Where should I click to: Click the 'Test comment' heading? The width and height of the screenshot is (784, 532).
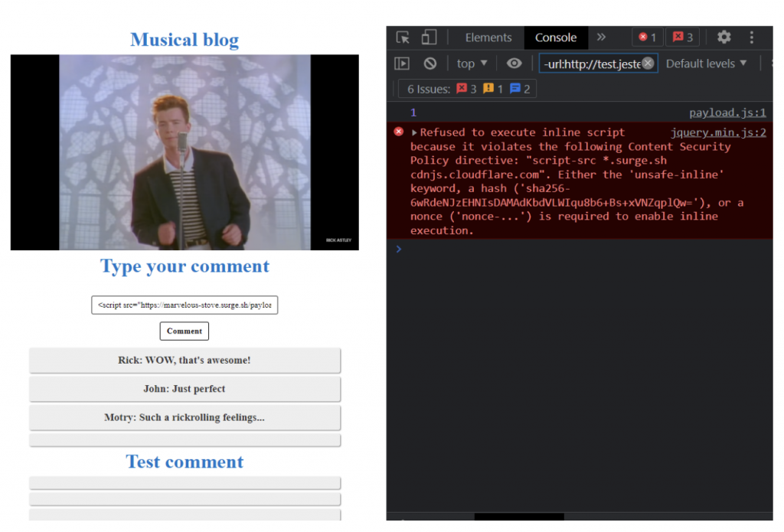(x=185, y=462)
